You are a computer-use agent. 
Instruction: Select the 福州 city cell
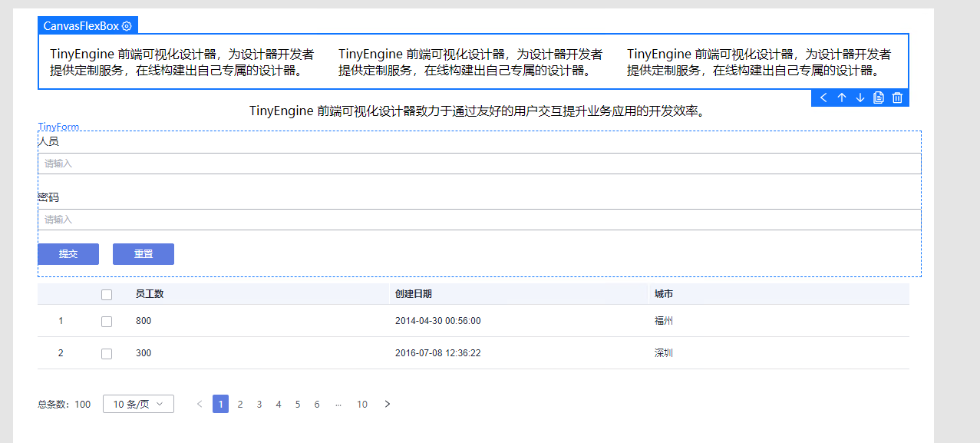click(x=664, y=321)
